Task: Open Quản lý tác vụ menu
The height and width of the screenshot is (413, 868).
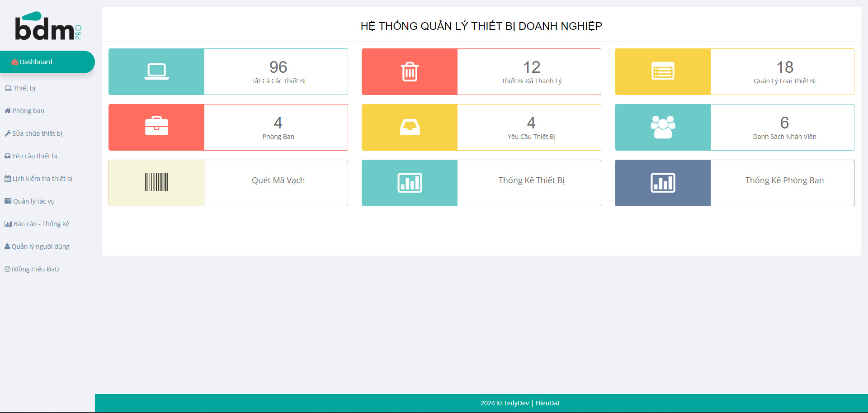Action: [x=47, y=201]
